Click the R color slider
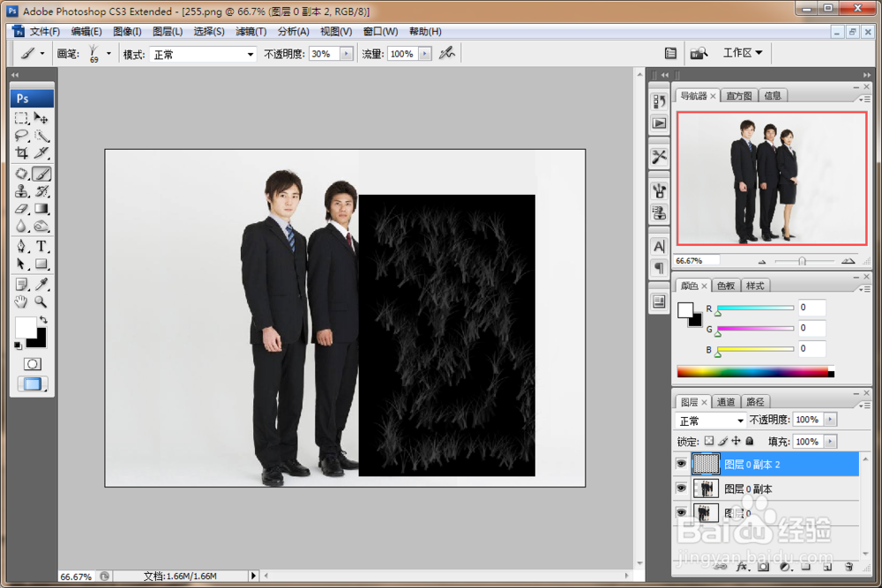This screenshot has width=882, height=588. point(755,308)
